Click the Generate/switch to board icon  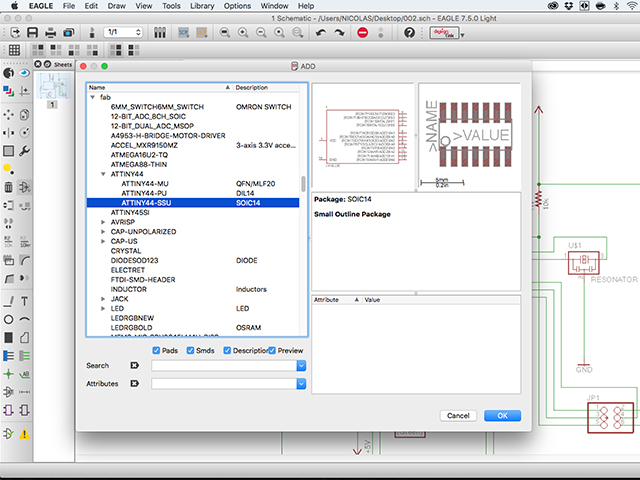pyautogui.click(x=92, y=33)
